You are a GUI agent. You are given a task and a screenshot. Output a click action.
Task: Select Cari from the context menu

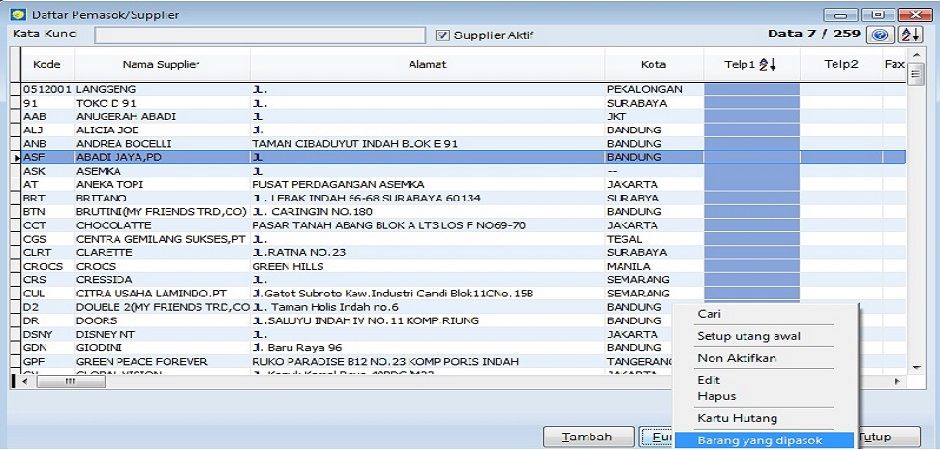pyautogui.click(x=709, y=314)
